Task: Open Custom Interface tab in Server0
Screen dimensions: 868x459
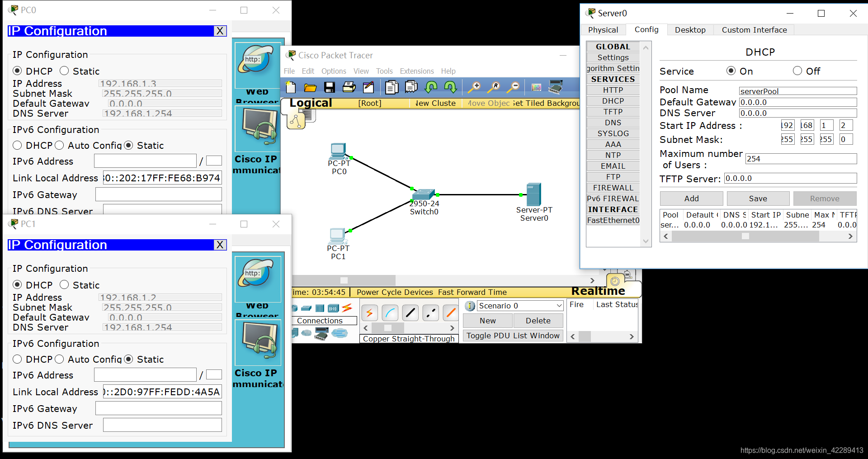Action: tap(754, 30)
